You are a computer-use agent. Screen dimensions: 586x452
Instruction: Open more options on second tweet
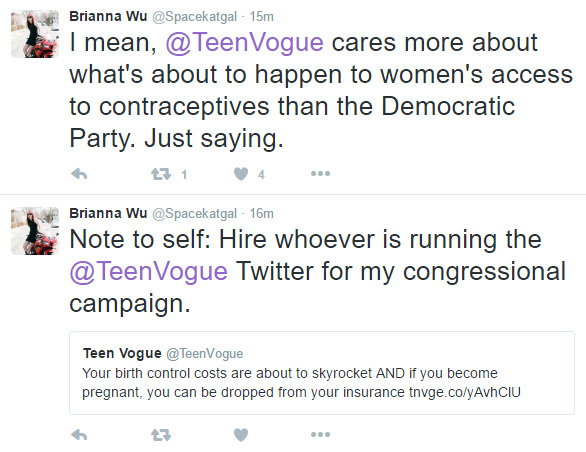click(x=320, y=434)
